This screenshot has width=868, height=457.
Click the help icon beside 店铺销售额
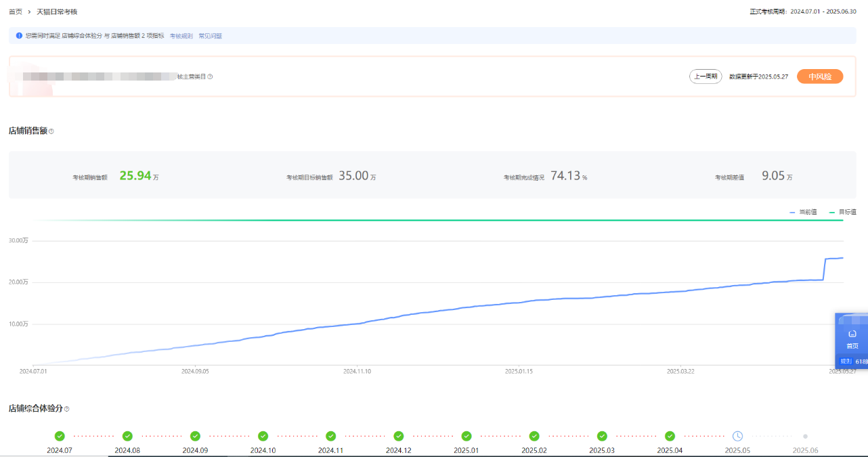(x=51, y=131)
